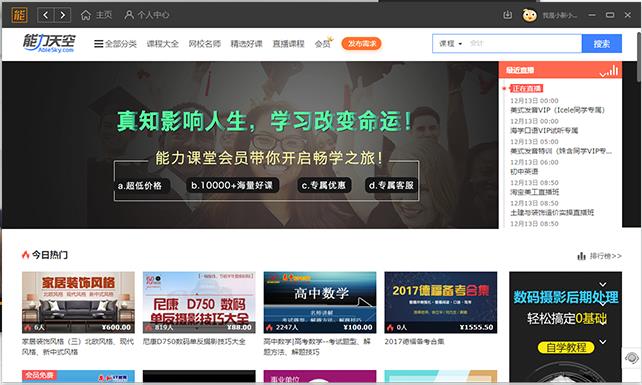Go forward with the right arrow button
Screen dimensions: 642x385
(62, 15)
